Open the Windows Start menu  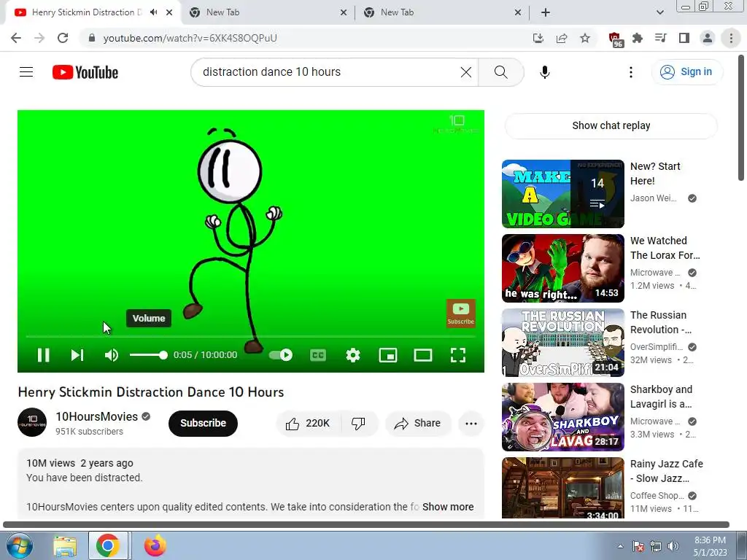[20, 545]
